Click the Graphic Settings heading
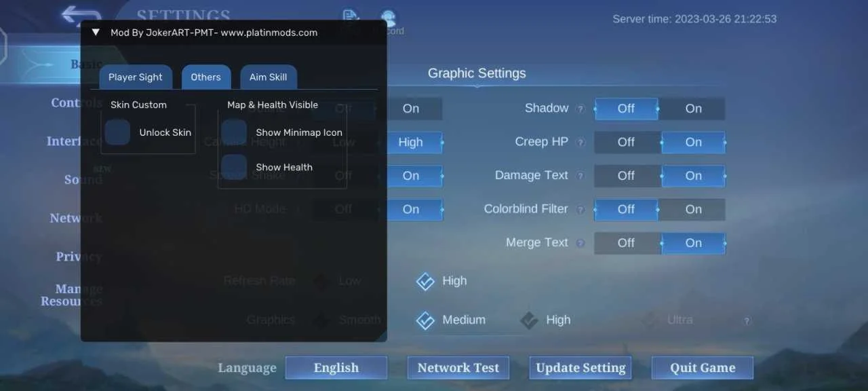 pos(477,73)
